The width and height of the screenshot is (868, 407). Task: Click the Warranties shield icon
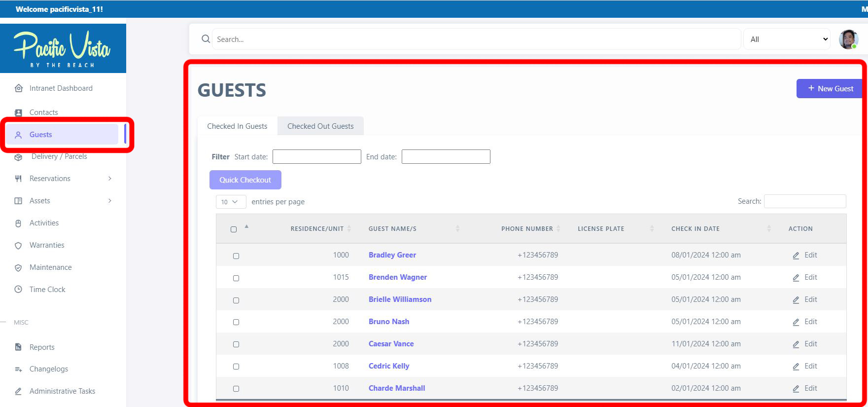point(18,245)
